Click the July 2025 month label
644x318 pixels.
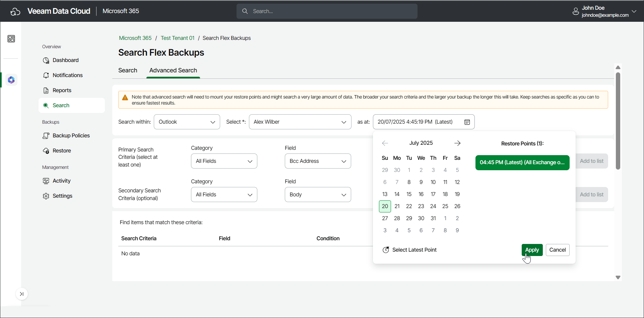(421, 143)
